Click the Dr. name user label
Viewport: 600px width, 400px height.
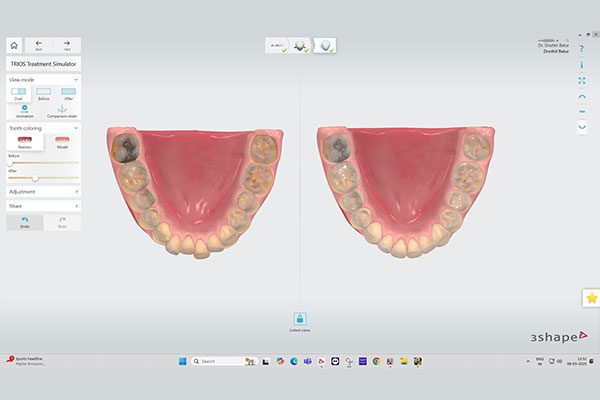[x=553, y=45]
